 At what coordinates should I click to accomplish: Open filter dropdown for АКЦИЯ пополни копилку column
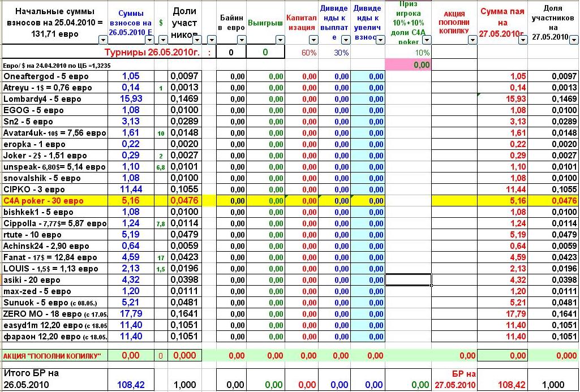coord(472,40)
